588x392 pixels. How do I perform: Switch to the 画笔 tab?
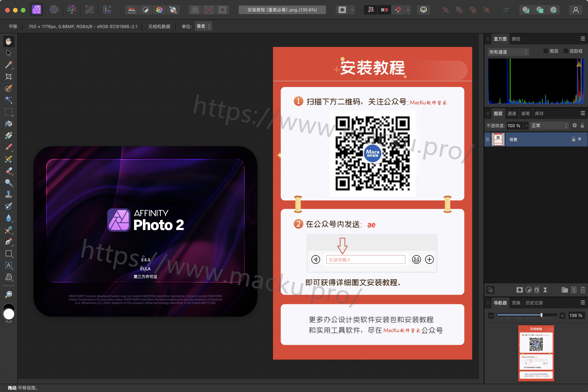point(526,114)
